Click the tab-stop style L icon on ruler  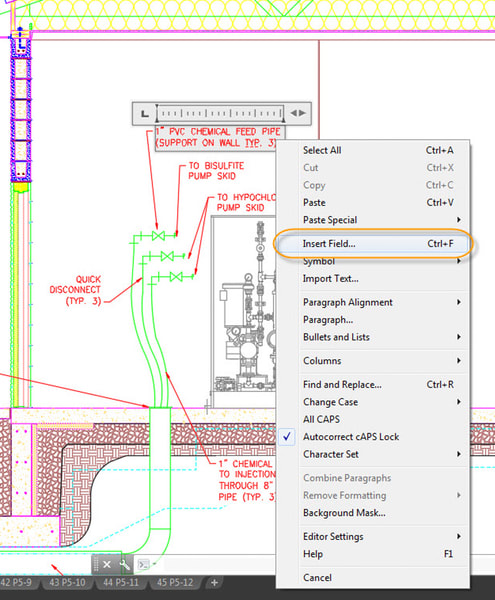click(x=145, y=114)
